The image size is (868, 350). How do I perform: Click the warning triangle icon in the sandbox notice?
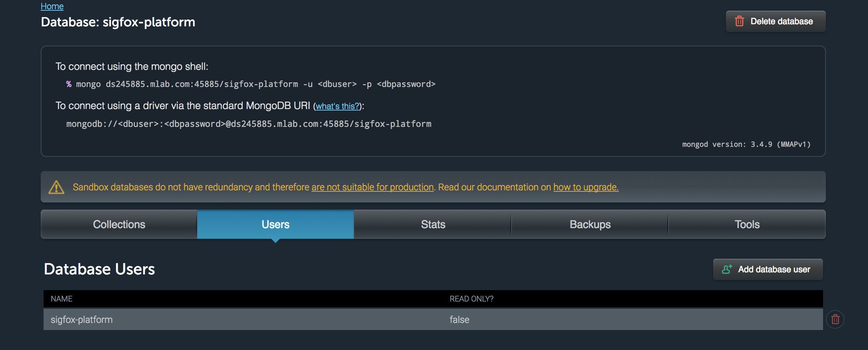(56, 187)
